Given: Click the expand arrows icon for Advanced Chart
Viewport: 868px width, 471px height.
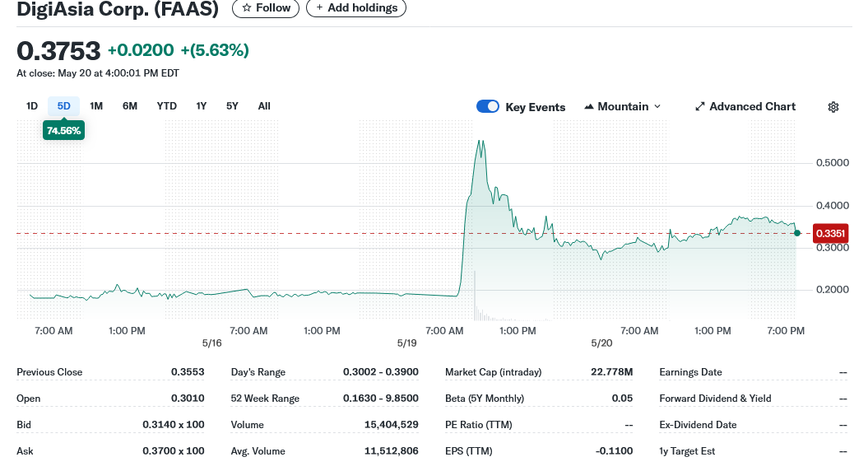Looking at the screenshot, I should pos(699,106).
